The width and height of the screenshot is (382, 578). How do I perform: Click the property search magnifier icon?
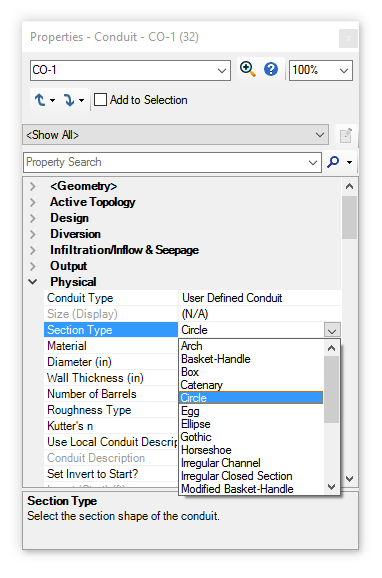333,162
